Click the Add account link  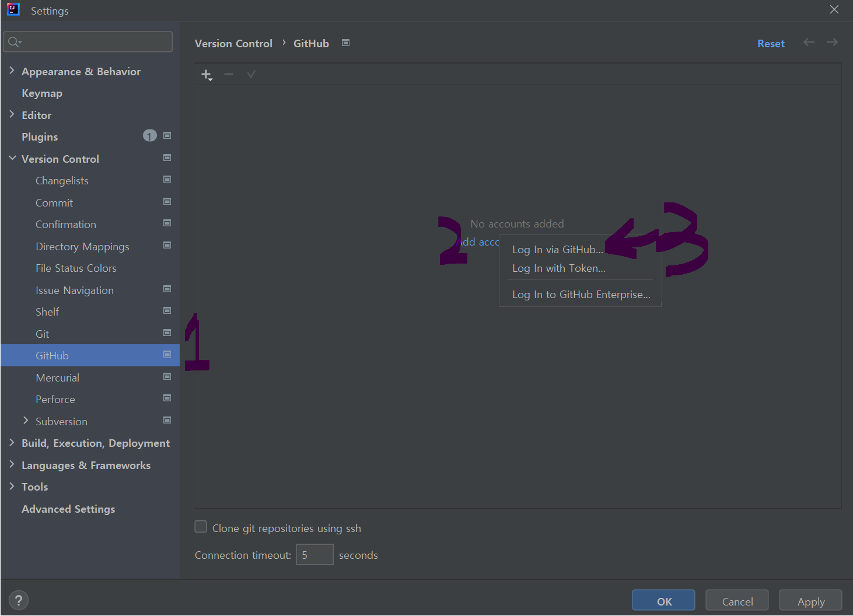pyautogui.click(x=478, y=242)
